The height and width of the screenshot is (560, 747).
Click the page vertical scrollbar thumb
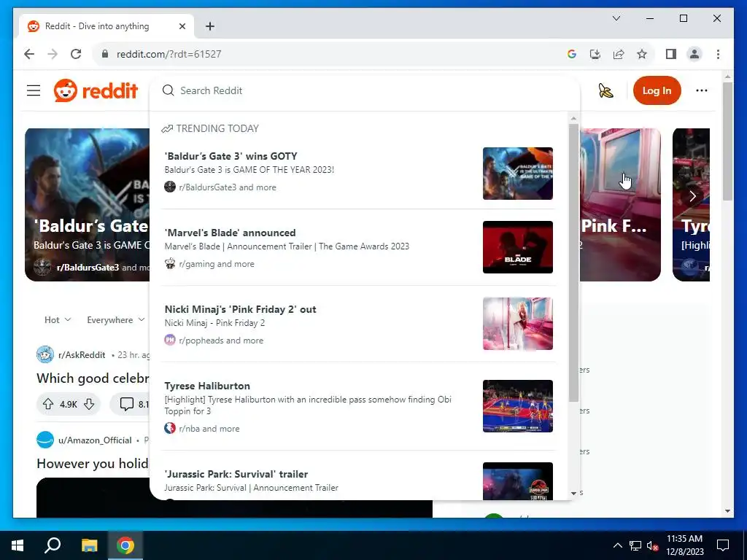click(727, 141)
